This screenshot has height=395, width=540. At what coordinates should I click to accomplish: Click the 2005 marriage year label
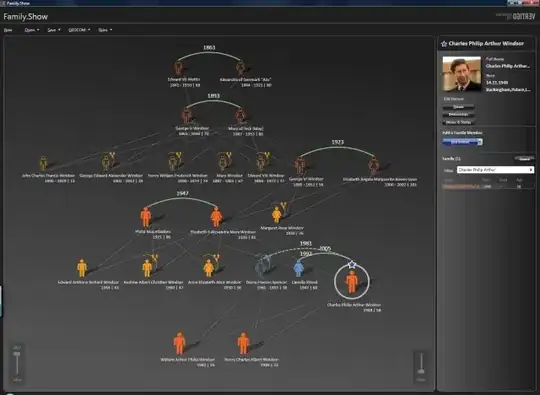pos(325,248)
